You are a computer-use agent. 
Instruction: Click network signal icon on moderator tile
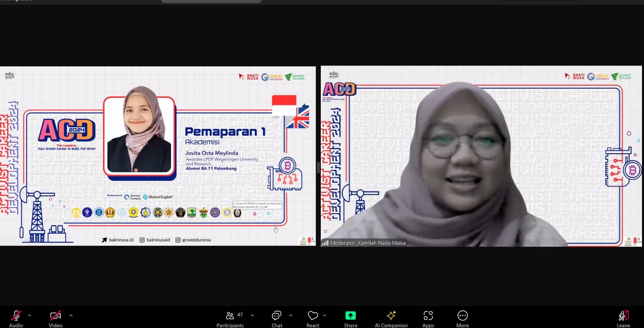[x=325, y=243]
